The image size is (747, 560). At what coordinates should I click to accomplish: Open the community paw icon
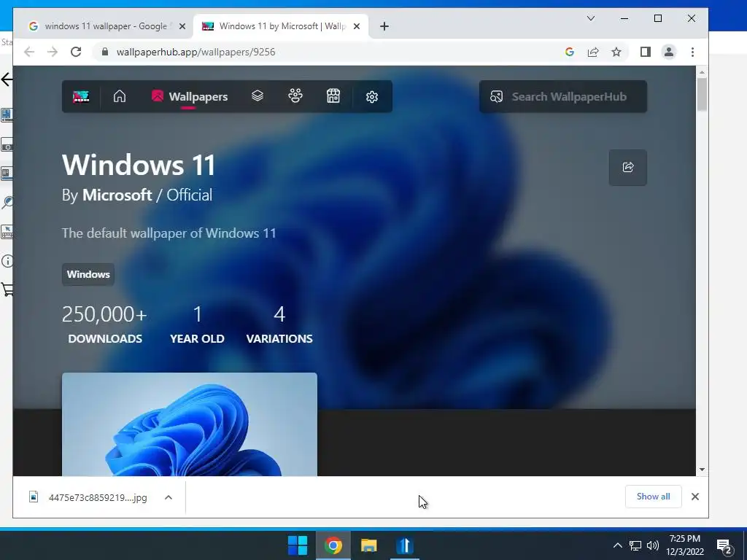(295, 96)
